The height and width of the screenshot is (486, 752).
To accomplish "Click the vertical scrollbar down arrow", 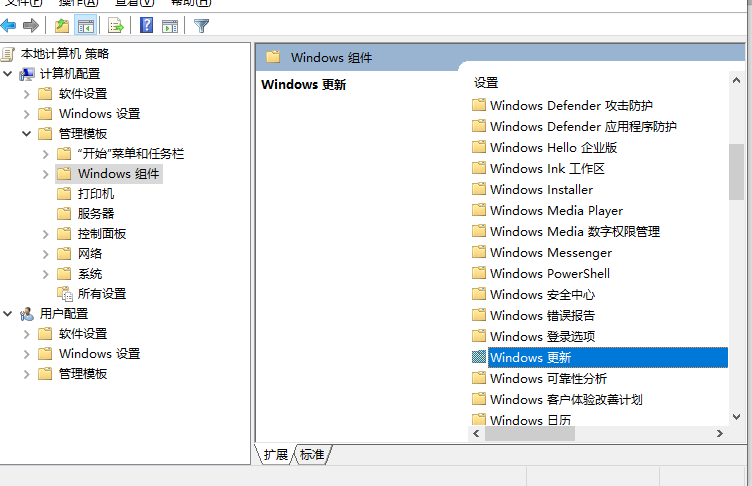I will pos(736,417).
